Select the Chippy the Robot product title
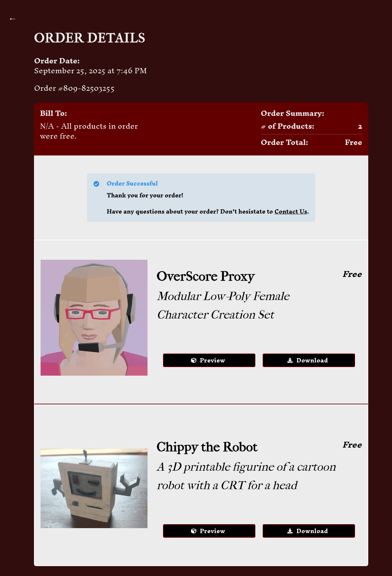 click(x=207, y=447)
